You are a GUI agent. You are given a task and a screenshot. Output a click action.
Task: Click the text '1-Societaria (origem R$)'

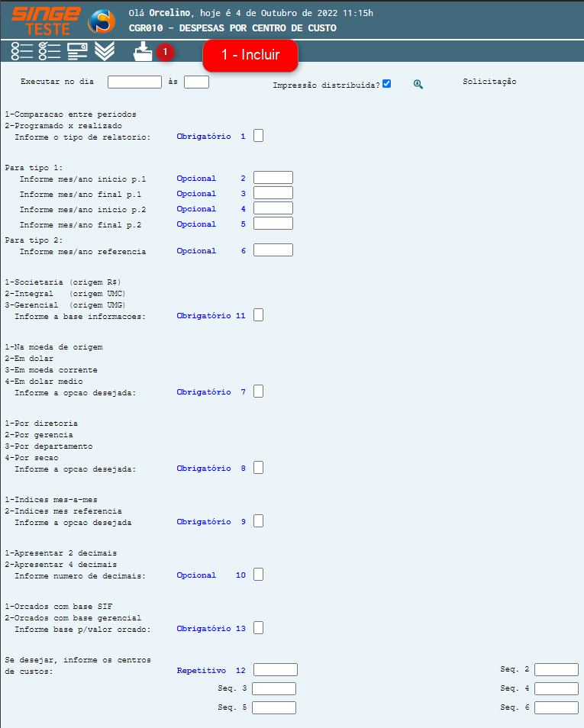click(63, 282)
